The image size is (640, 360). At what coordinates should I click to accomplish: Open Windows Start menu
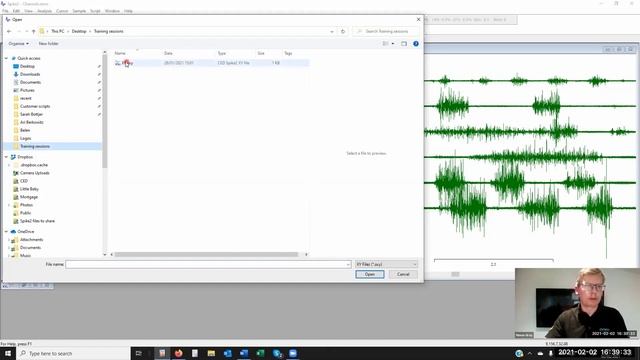tap(8, 353)
